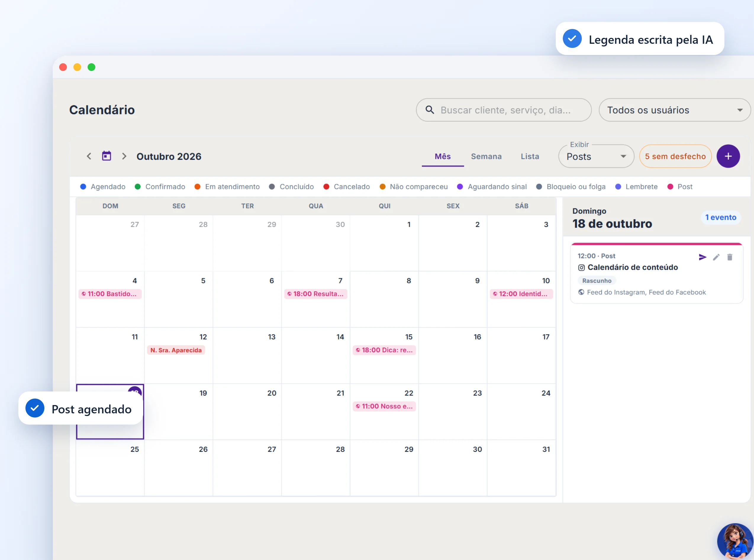
Task: Click the checkmark on Legenda escrita pela IA
Action: 572,39
